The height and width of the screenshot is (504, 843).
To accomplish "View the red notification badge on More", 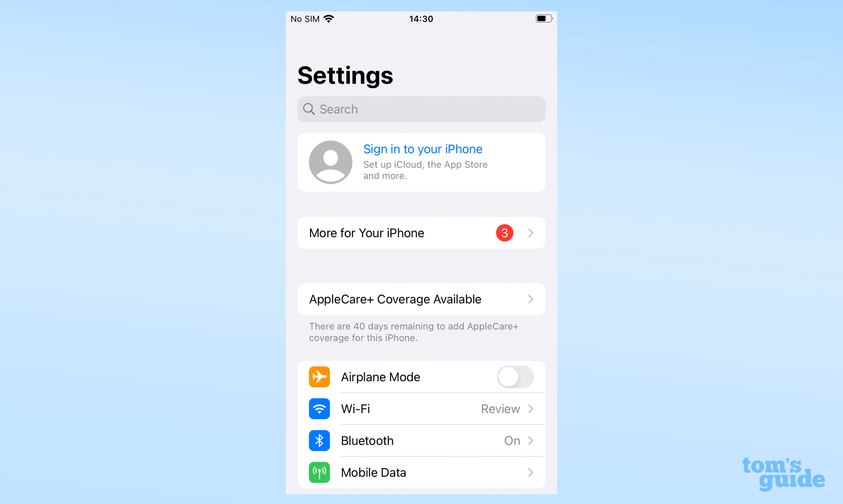I will pyautogui.click(x=504, y=233).
